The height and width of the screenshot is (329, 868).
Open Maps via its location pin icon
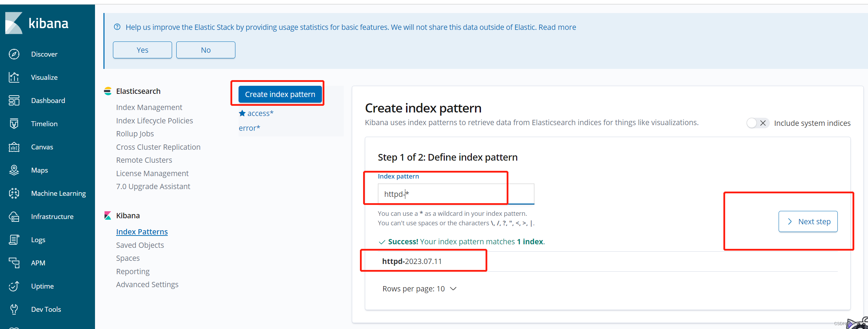[14, 170]
